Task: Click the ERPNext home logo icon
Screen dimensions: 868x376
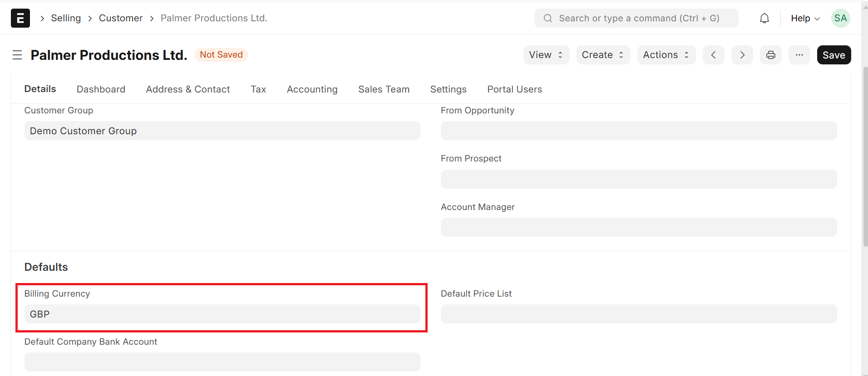Action: point(20,18)
